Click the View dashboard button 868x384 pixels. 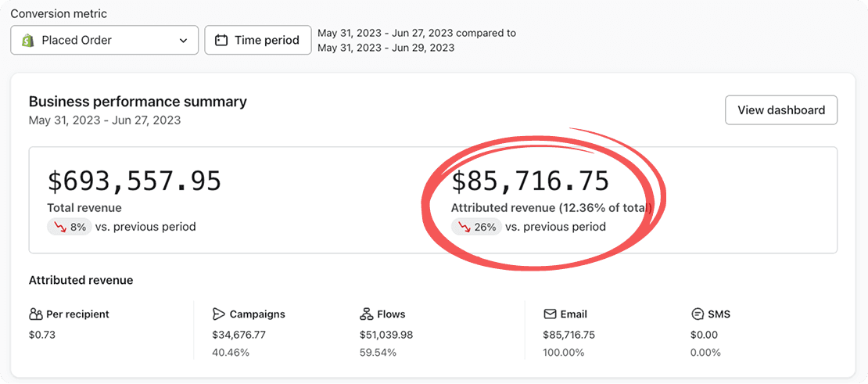point(780,110)
